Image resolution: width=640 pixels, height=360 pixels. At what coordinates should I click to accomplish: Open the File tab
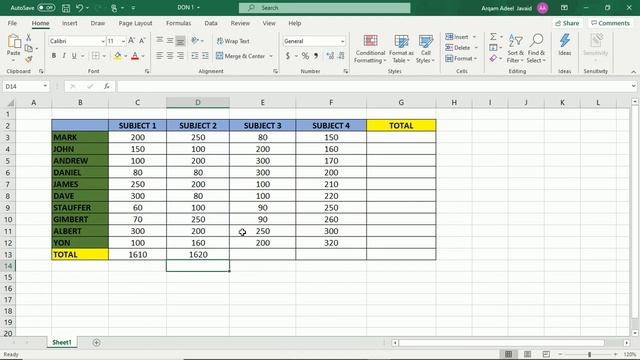point(12,23)
